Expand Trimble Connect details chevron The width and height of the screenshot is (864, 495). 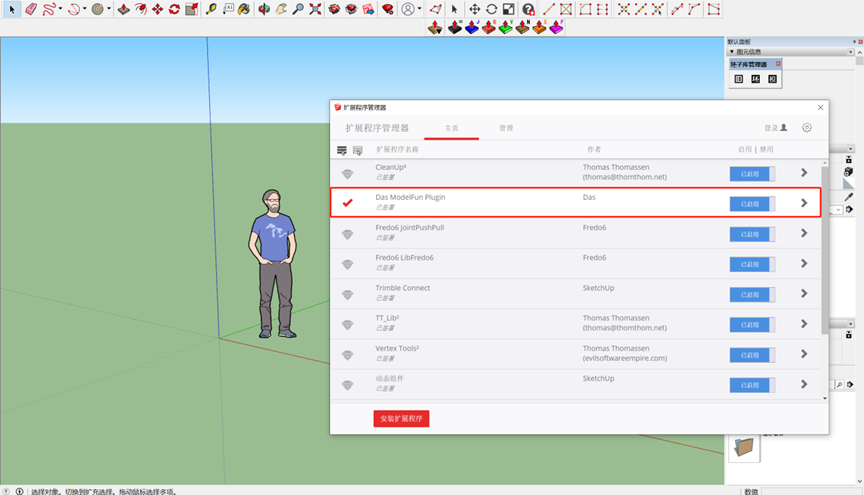pos(804,293)
